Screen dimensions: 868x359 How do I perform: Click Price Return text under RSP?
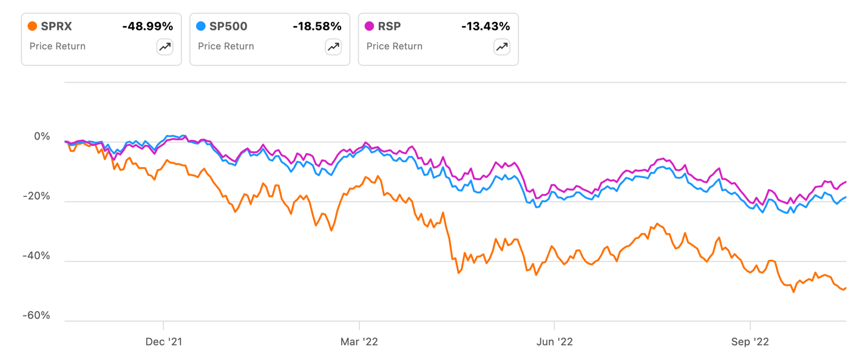(395, 46)
